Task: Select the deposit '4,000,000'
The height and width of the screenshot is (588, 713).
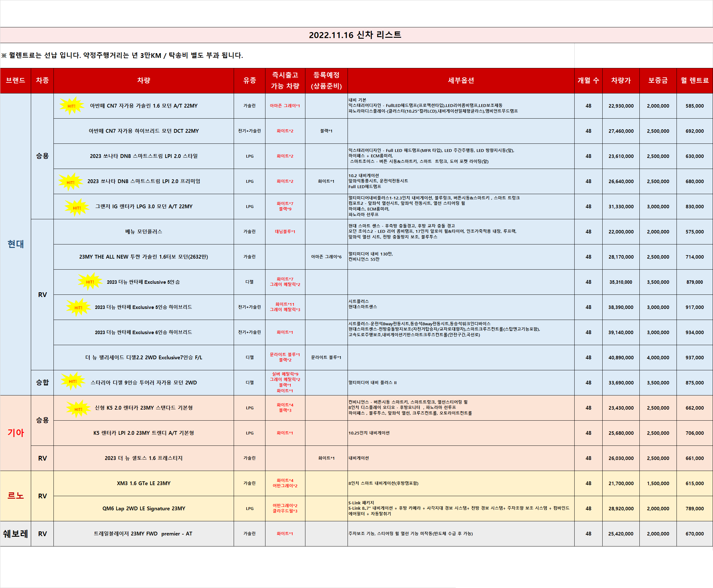Action: [658, 358]
